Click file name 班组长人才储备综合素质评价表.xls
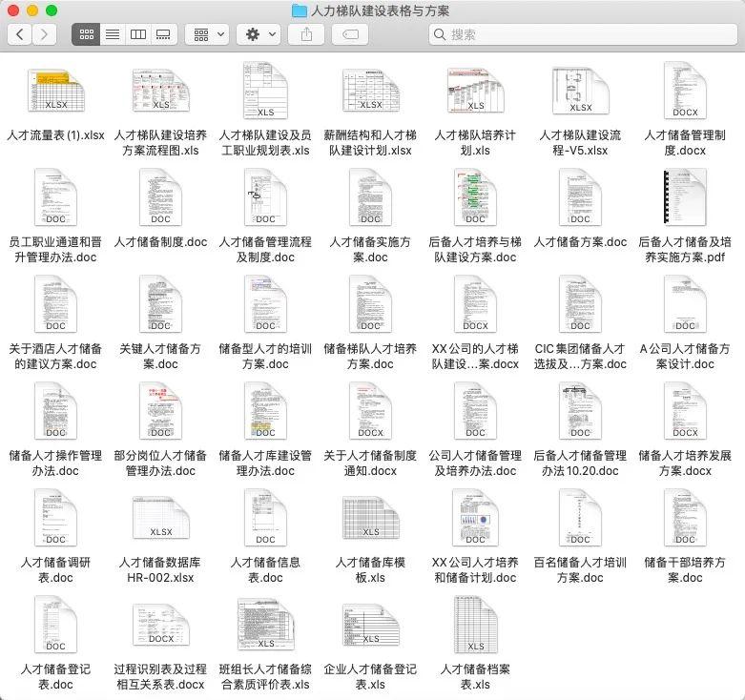 coord(265,677)
